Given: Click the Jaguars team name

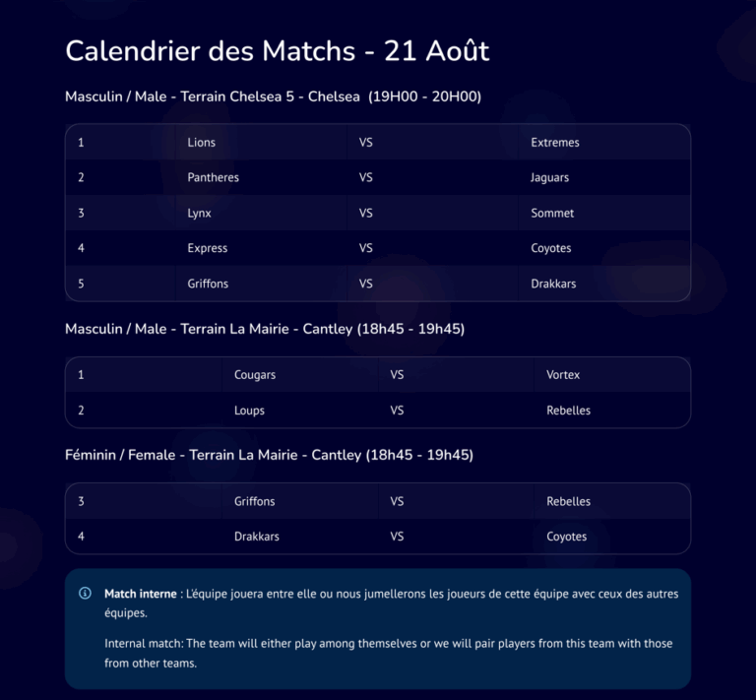Looking at the screenshot, I should coord(549,178).
